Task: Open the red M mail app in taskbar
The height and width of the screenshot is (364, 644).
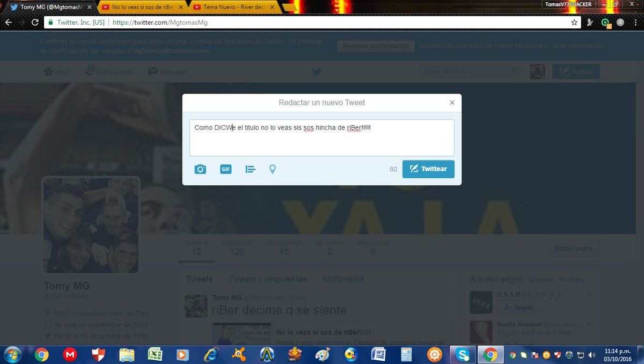Action: pyautogui.click(x=70, y=354)
